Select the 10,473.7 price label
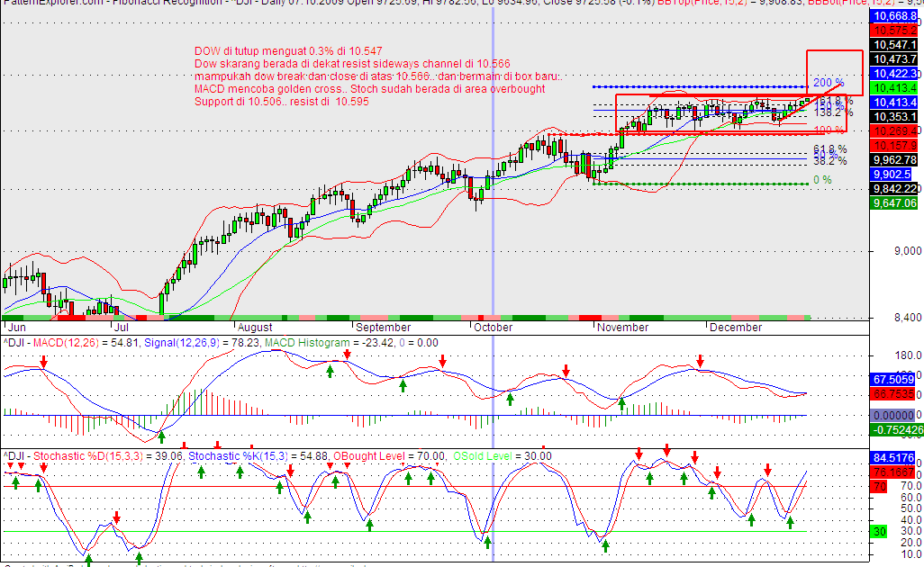924x567 pixels. [894, 58]
